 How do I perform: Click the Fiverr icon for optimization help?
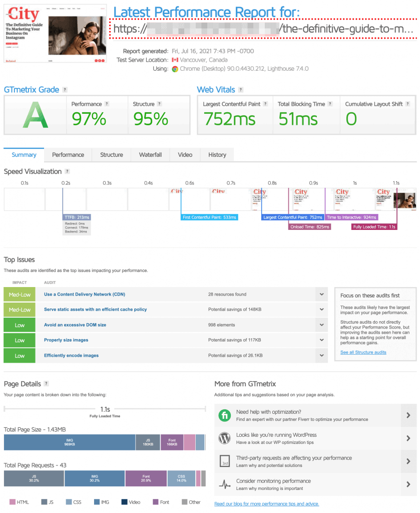point(225,415)
